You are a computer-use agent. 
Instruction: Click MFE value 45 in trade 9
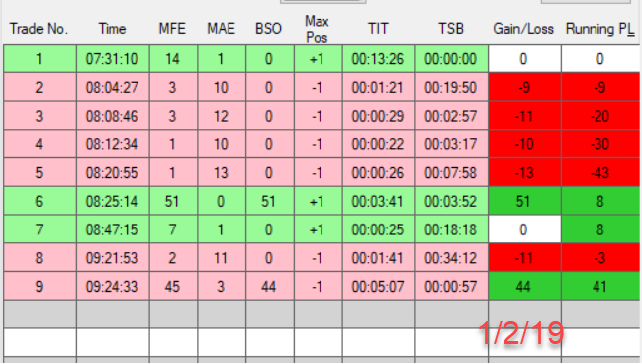(x=173, y=286)
